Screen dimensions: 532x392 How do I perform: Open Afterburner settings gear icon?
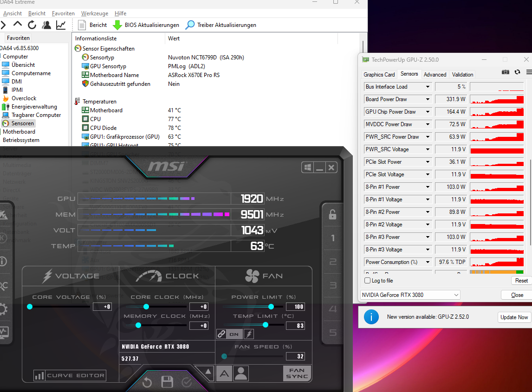coord(3,309)
